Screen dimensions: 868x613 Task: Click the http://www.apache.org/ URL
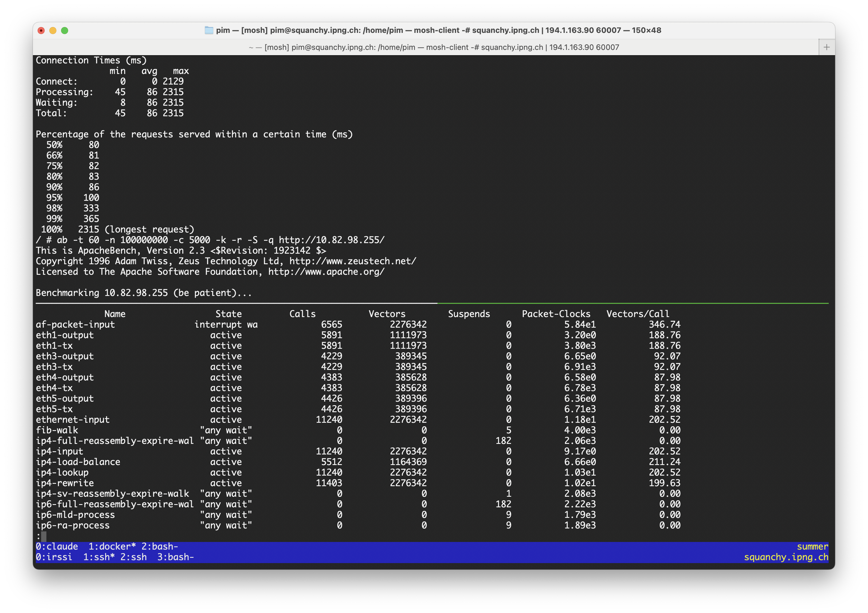[326, 272]
